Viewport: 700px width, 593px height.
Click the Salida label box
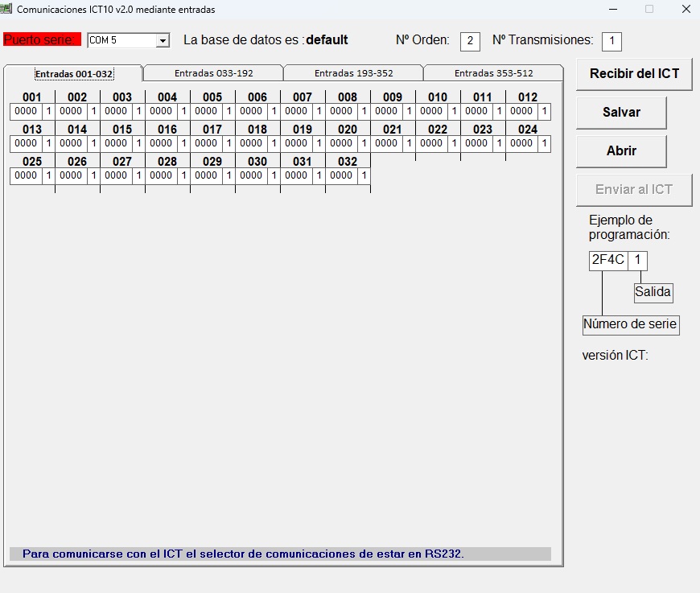tap(653, 293)
